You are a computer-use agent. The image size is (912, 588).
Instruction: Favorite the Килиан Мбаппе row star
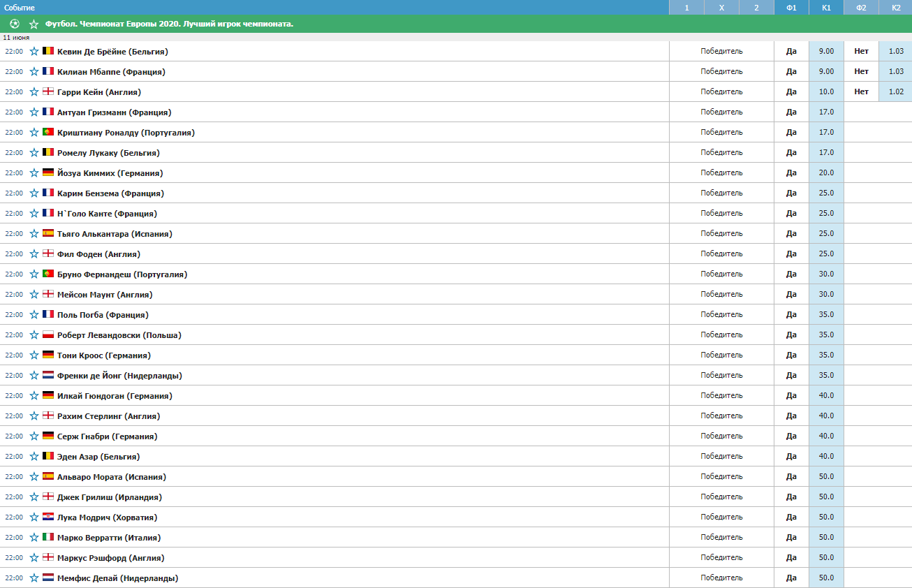pos(34,71)
